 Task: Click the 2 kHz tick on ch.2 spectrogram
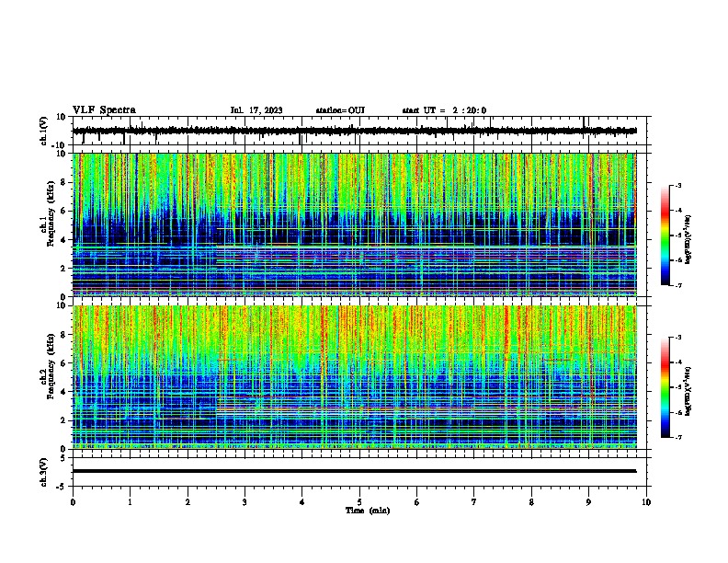[63, 420]
